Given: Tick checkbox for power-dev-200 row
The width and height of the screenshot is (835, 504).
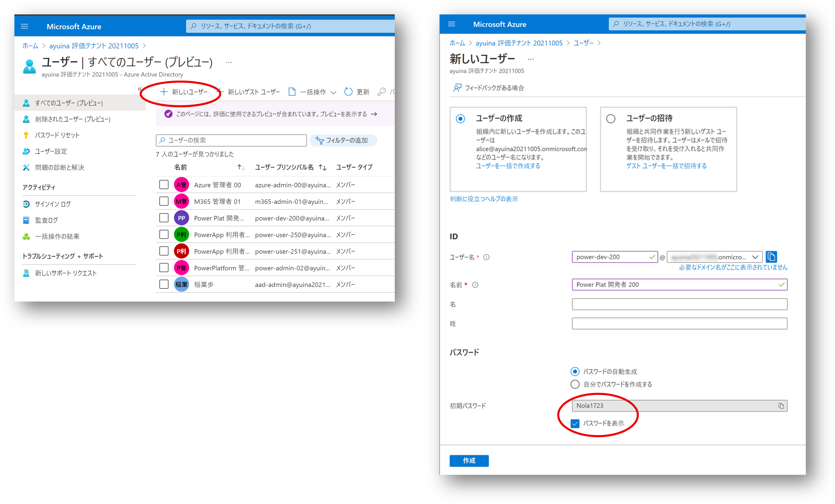Looking at the screenshot, I should point(164,218).
